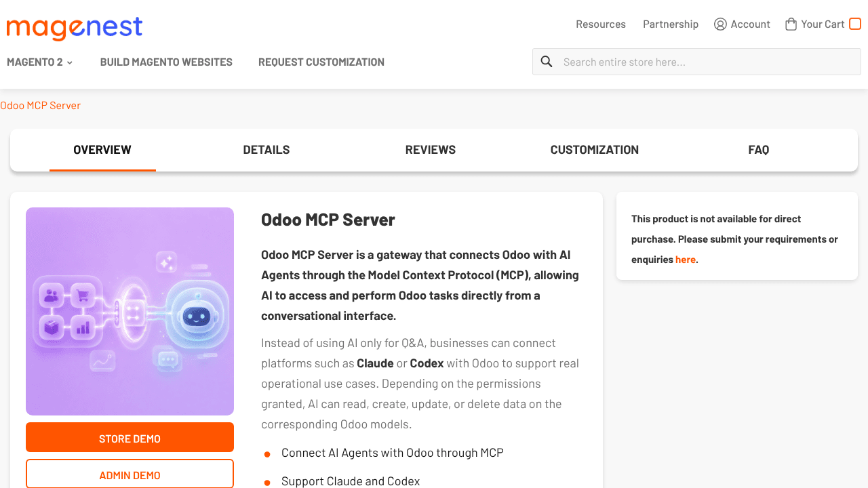Viewport: 868px width, 488px height.
Task: Click the Odoo MCP Server product image
Action: coord(130,311)
